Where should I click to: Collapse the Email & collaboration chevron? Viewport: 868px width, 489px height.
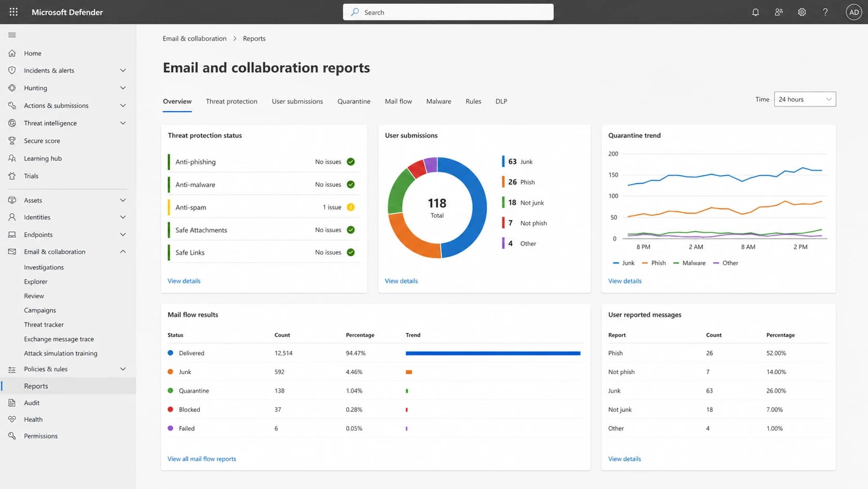pos(123,252)
